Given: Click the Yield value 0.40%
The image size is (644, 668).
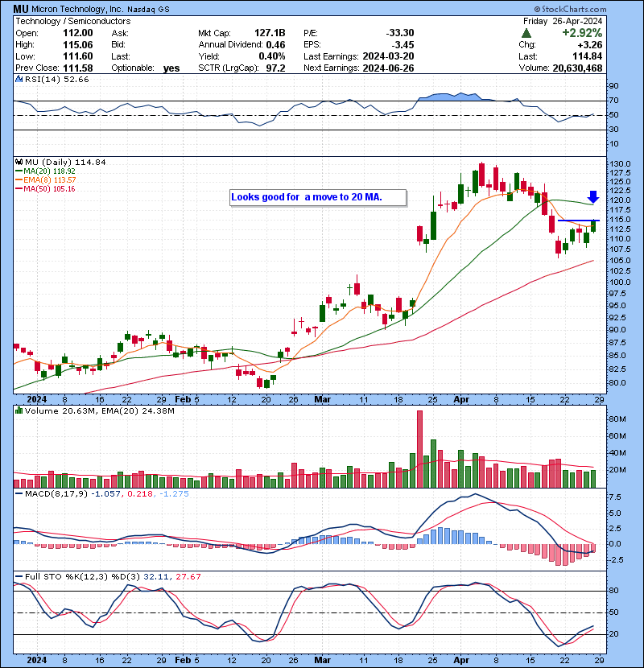Looking at the screenshot, I should (272, 56).
